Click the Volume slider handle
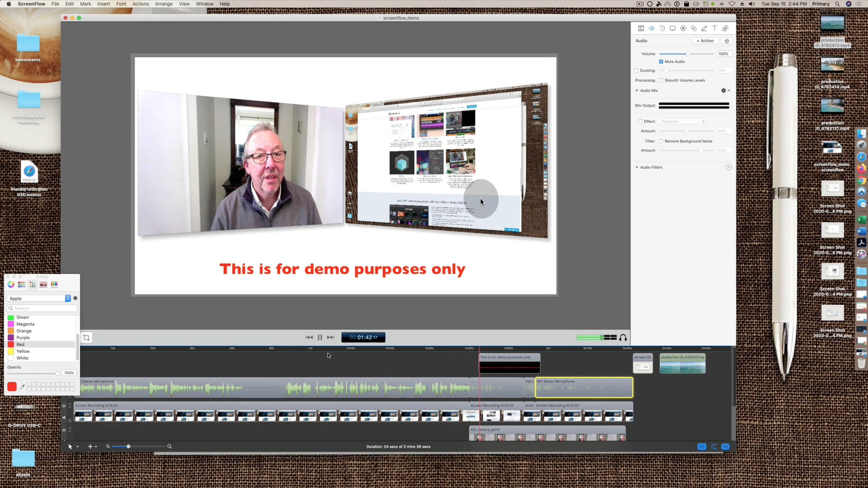This screenshot has width=868, height=488. click(x=688, y=54)
